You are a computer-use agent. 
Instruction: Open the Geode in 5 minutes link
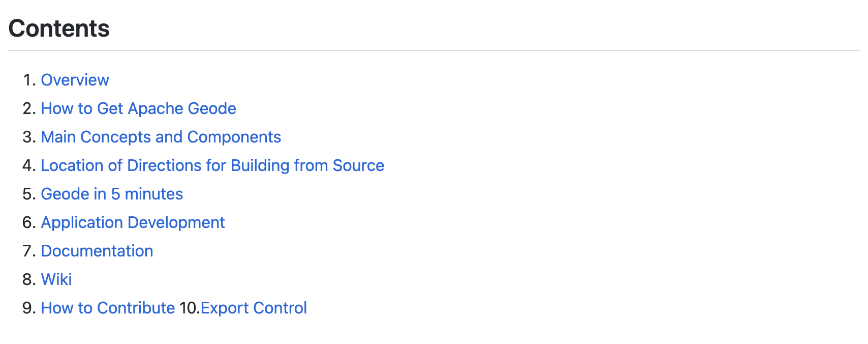coord(112,194)
